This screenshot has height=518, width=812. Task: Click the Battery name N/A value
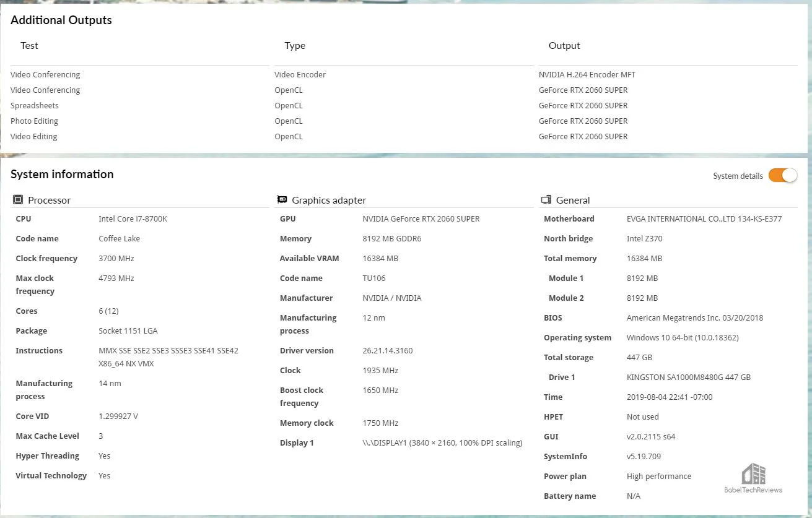click(634, 496)
